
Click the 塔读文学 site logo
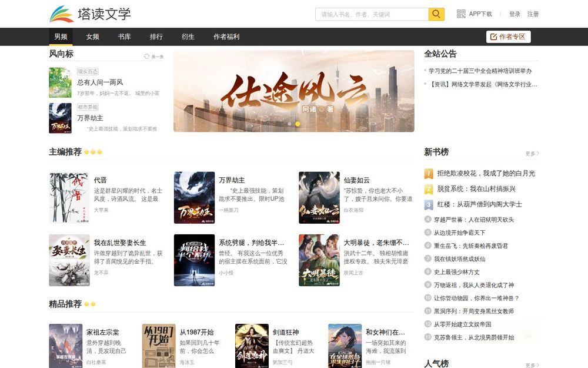point(90,14)
